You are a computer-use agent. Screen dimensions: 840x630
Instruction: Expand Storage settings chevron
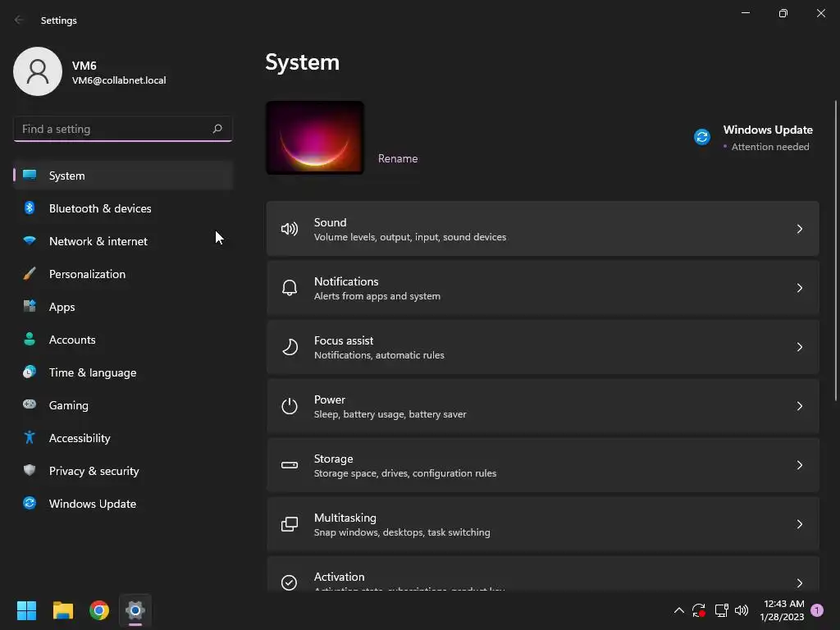click(799, 465)
